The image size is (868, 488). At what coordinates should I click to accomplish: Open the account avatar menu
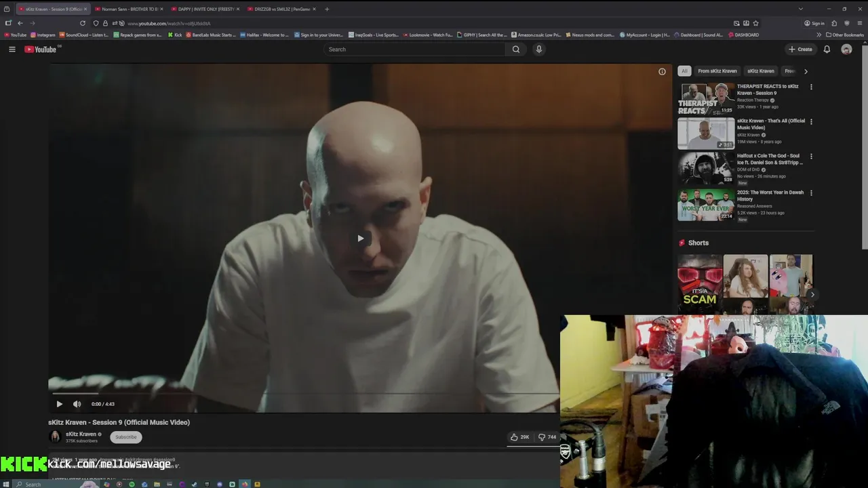846,49
